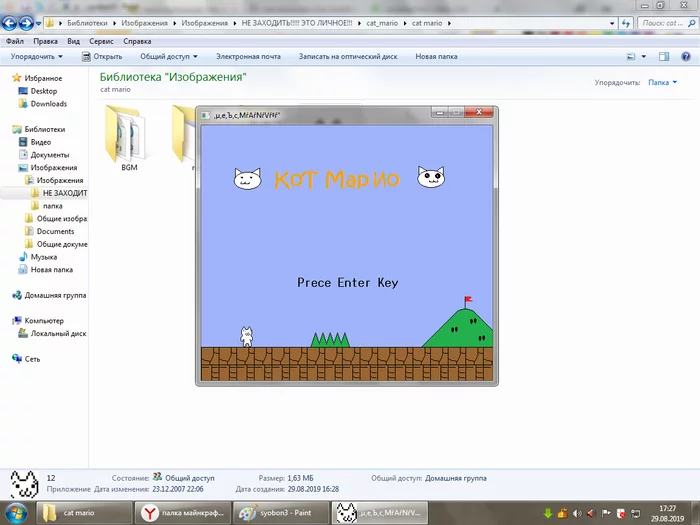700x525 pixels.
Task: Toggle the preview pane icon
Action: [x=664, y=57]
